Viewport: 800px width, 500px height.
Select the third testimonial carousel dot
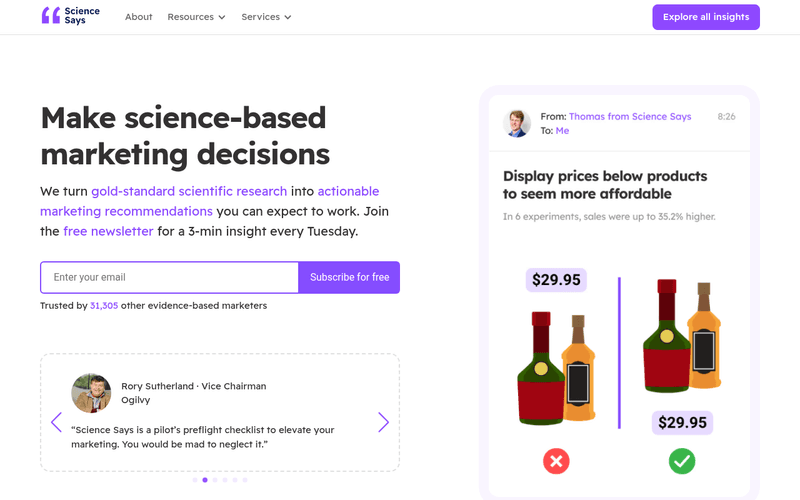click(215, 480)
